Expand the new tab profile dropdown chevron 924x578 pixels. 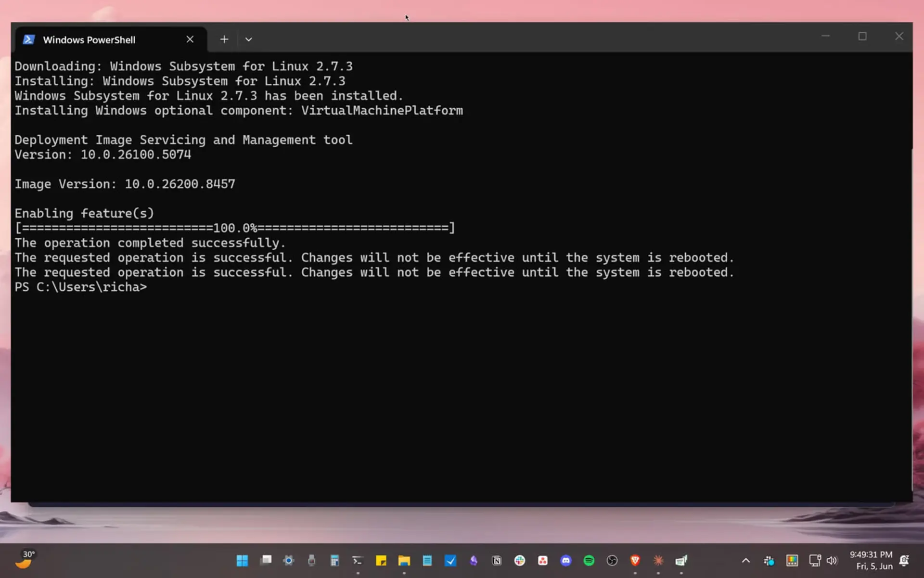click(x=248, y=39)
